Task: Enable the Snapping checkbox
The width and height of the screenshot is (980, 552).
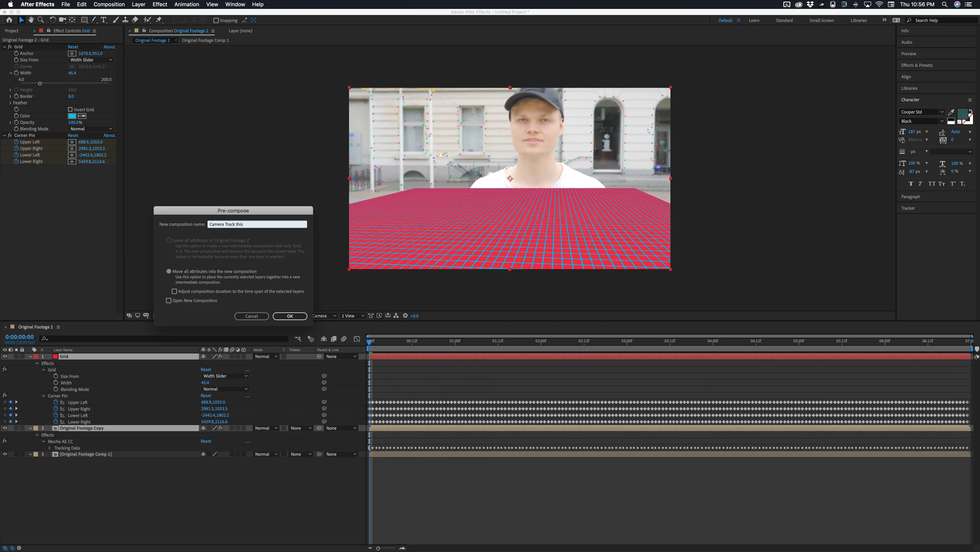Action: 216,20
